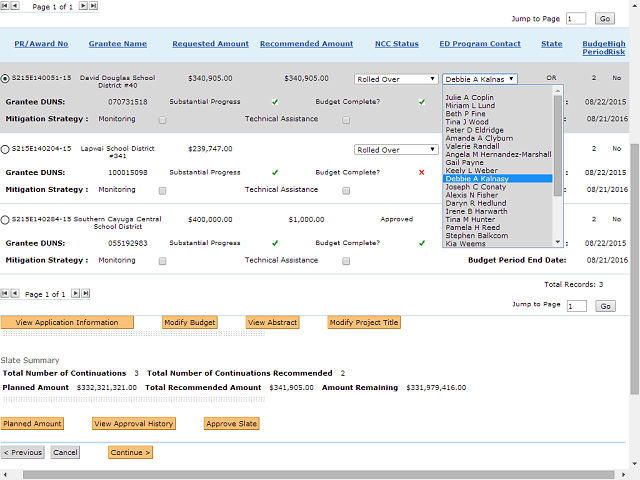Screen dimensions: 640x480
Task: Check Monitoring checkbox for David Douglas School
Action: point(162,119)
